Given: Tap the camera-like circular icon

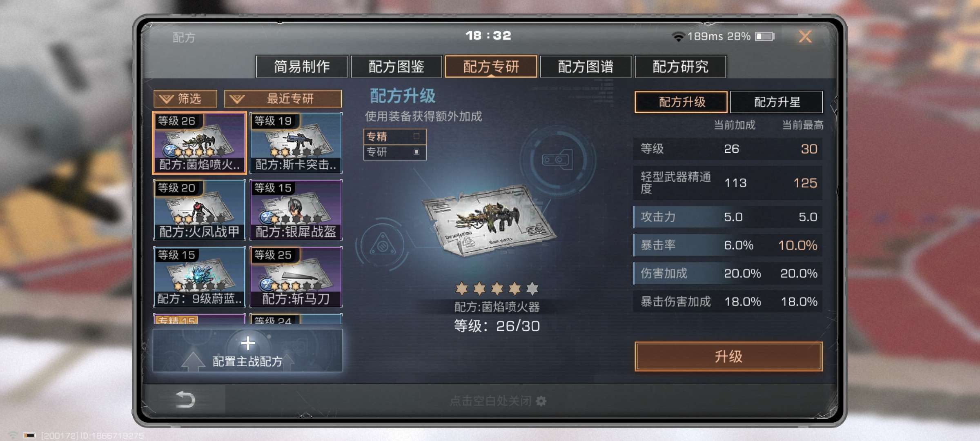Looking at the screenshot, I should tap(557, 160).
